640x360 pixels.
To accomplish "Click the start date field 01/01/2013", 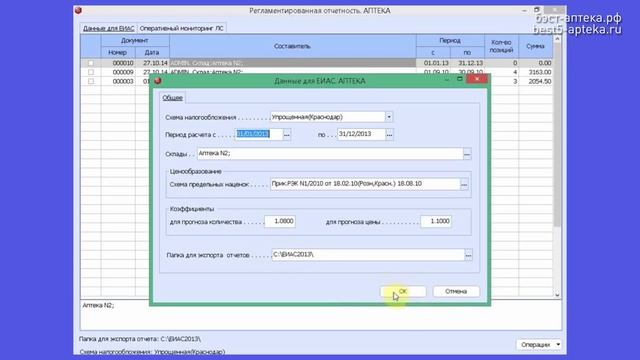I will (259, 134).
